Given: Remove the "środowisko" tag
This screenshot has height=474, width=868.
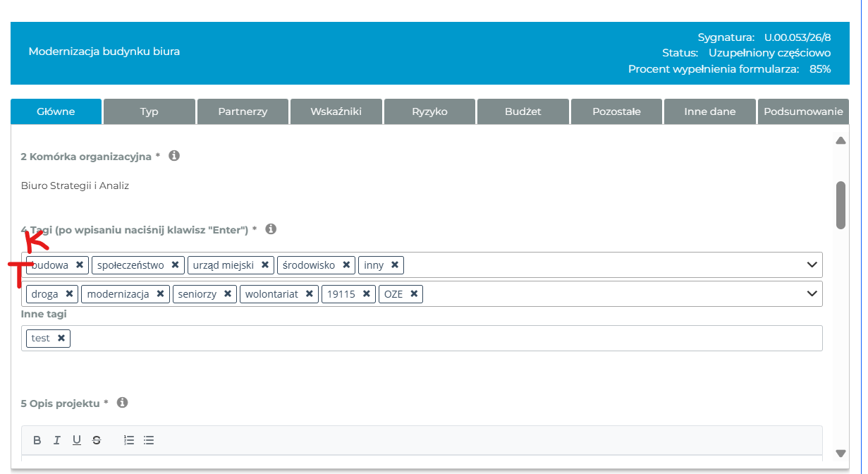Looking at the screenshot, I should coord(346,265).
